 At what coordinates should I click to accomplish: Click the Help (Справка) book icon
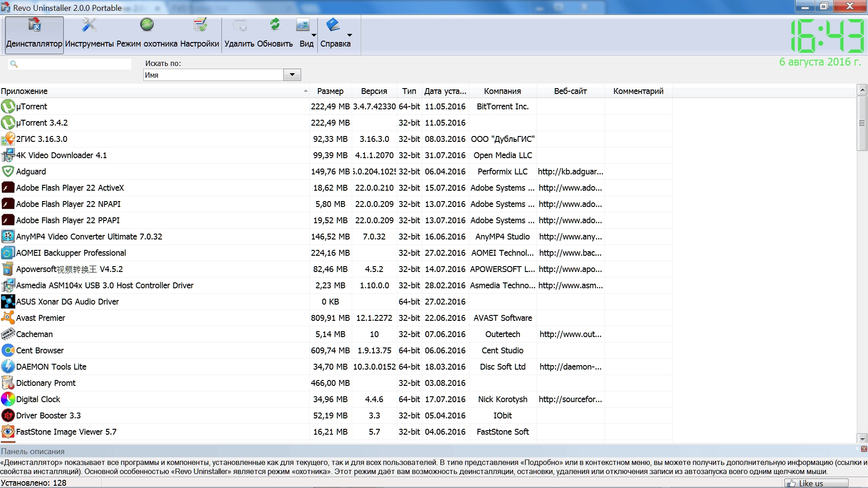click(x=333, y=25)
